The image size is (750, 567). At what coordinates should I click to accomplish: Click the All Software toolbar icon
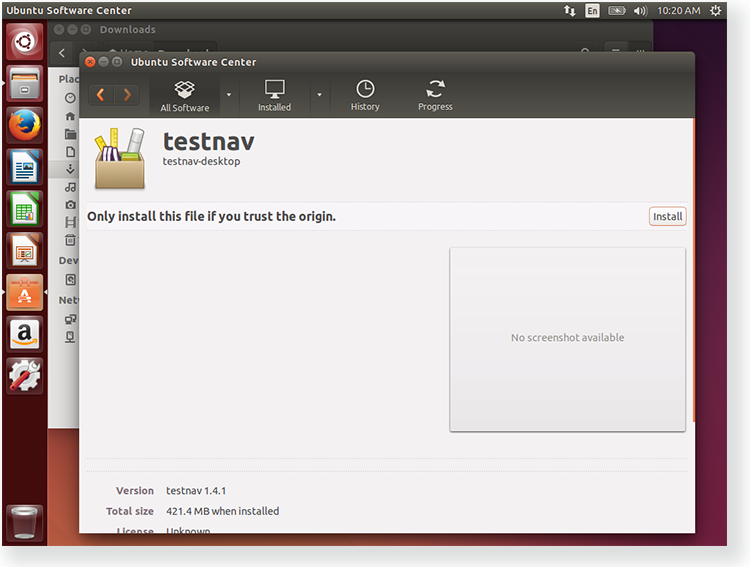pyautogui.click(x=184, y=95)
